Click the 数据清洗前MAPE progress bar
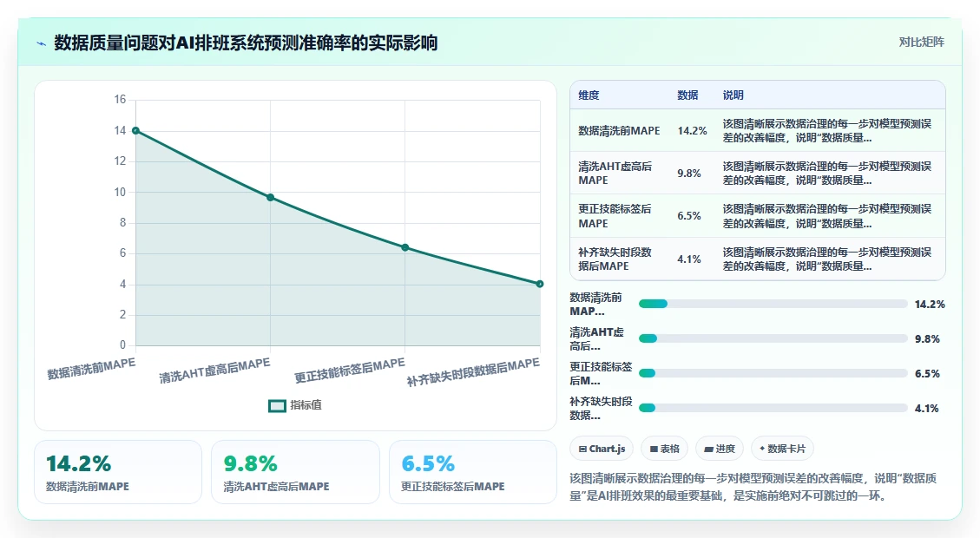Image resolution: width=980 pixels, height=538 pixels. click(x=773, y=304)
